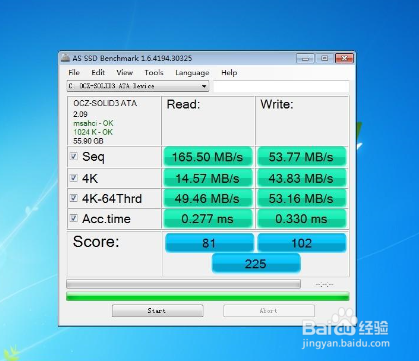Open the Tools menu
Screen dimensions: 419x361
click(154, 73)
